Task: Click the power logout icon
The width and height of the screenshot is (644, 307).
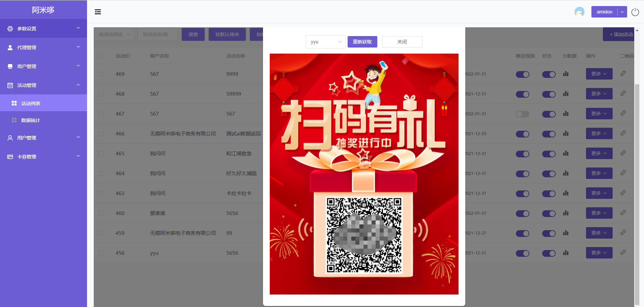Action: tap(635, 12)
